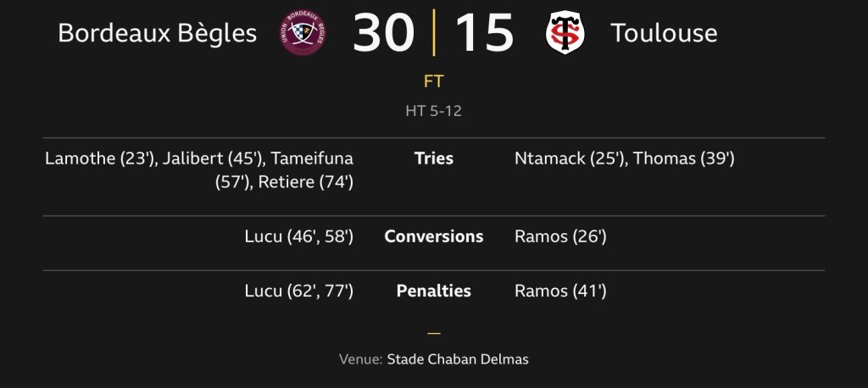Click the Stade Chaban Delmas venue name
Image resolution: width=868 pixels, height=388 pixels.
(x=458, y=359)
